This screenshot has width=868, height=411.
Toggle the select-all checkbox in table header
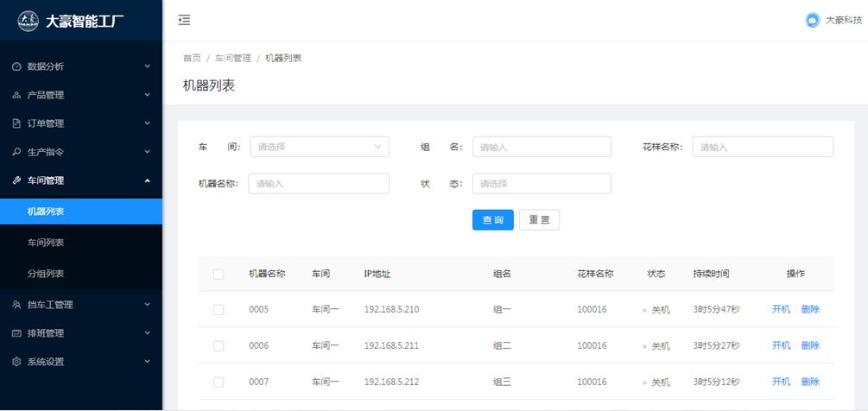tap(219, 274)
